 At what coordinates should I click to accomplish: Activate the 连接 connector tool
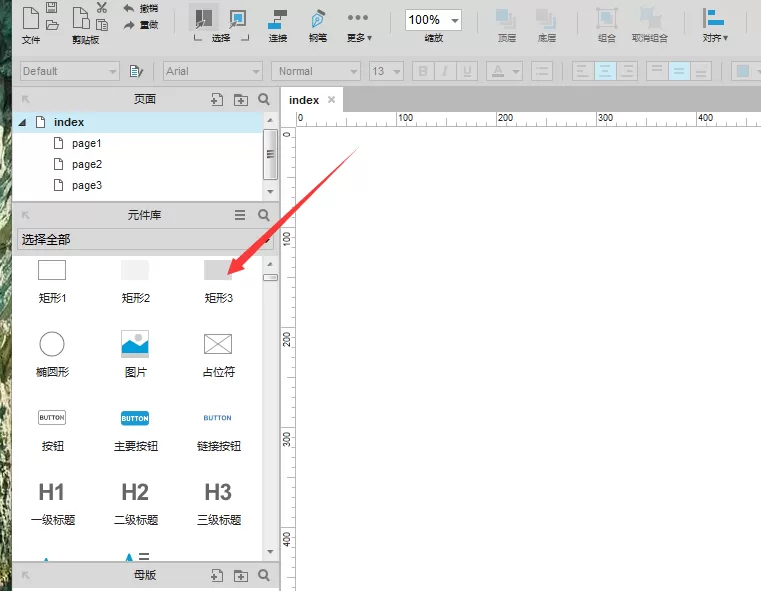(278, 25)
